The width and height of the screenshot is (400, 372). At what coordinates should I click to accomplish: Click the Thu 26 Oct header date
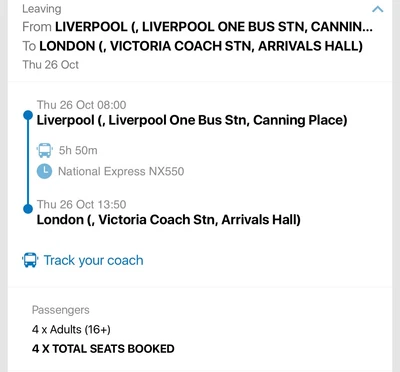(x=50, y=65)
